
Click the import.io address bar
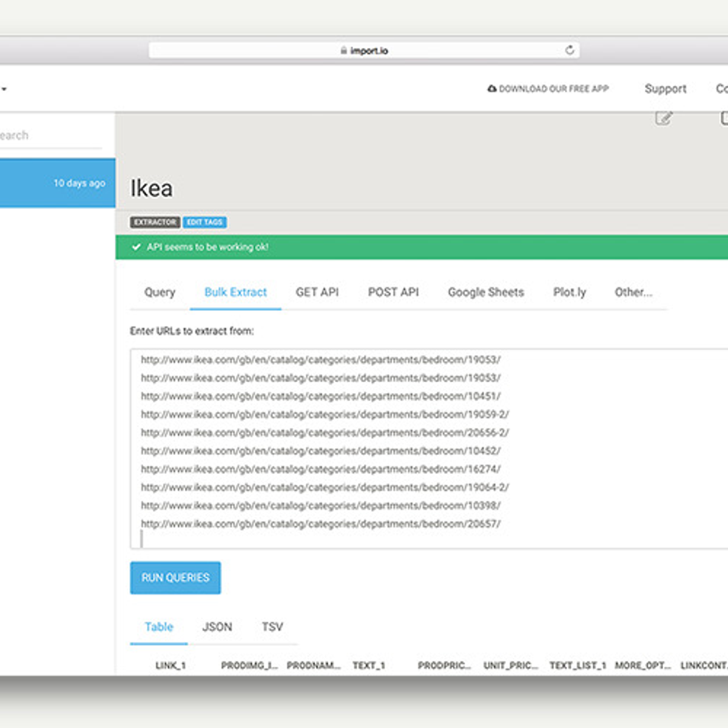pyautogui.click(x=364, y=50)
